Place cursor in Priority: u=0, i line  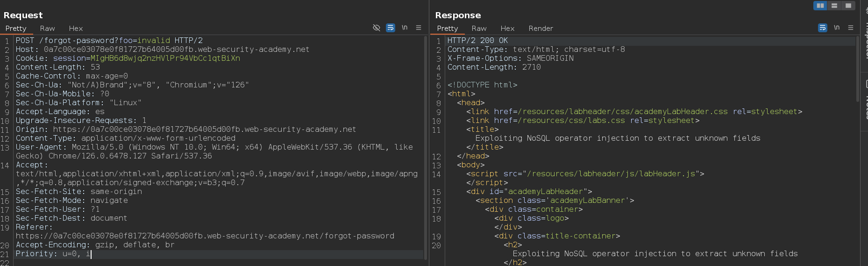(53, 254)
